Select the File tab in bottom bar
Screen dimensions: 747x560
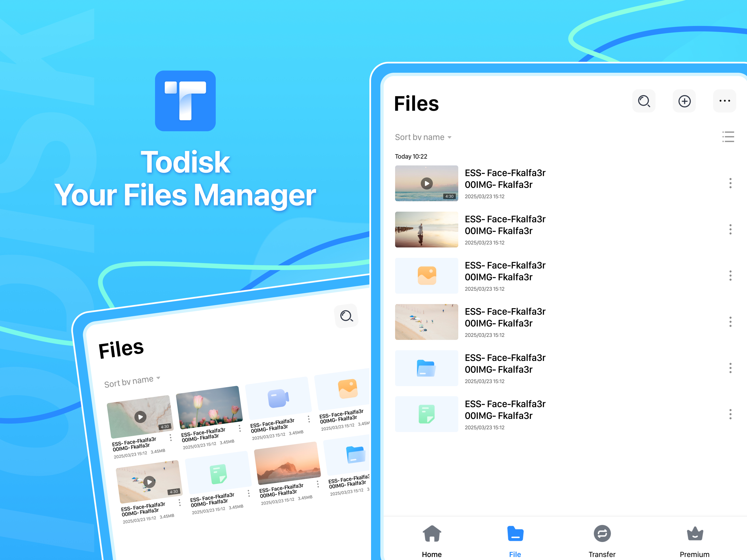(x=515, y=541)
